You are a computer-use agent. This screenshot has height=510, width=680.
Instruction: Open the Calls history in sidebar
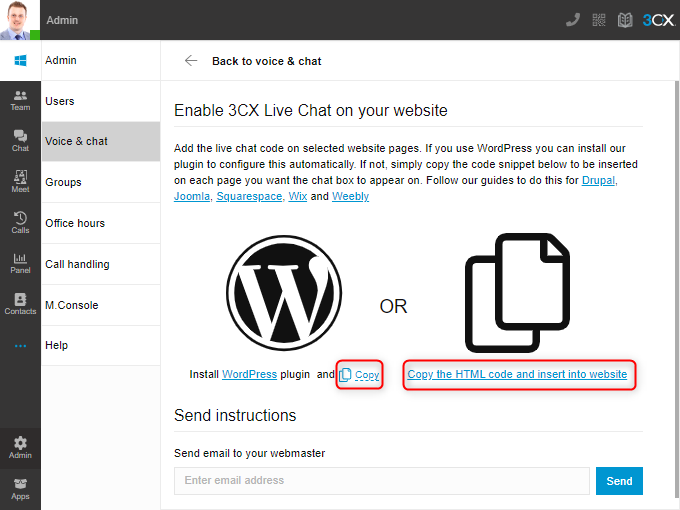(20, 222)
